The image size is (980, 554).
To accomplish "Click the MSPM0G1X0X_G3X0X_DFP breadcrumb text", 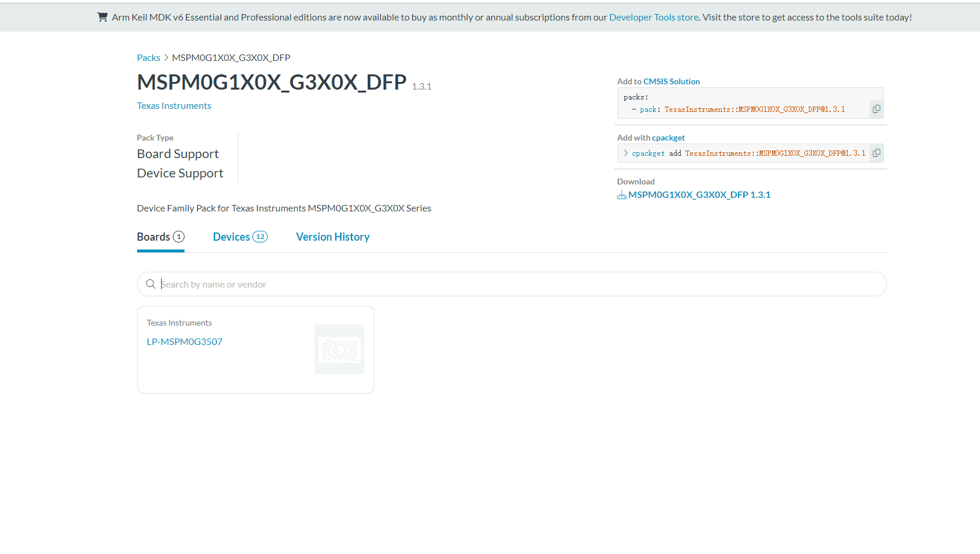I will 231,57.
